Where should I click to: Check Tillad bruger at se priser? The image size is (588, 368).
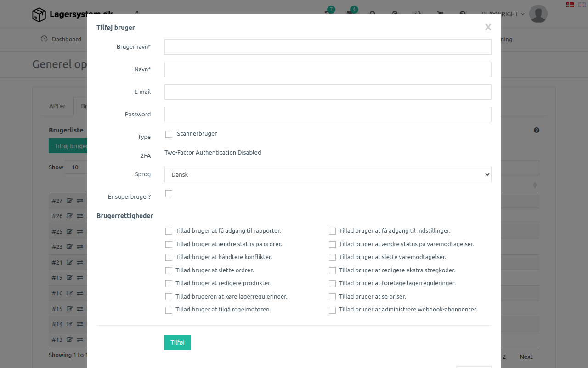(x=332, y=297)
